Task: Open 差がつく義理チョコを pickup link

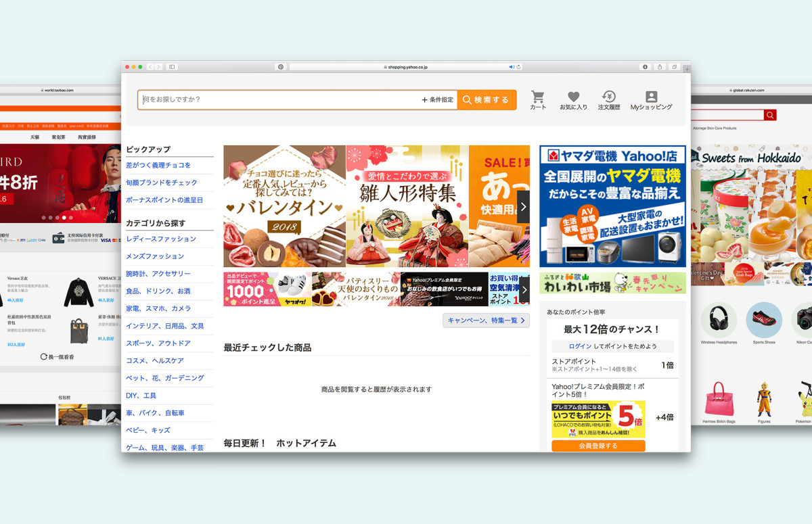Action: [x=158, y=165]
